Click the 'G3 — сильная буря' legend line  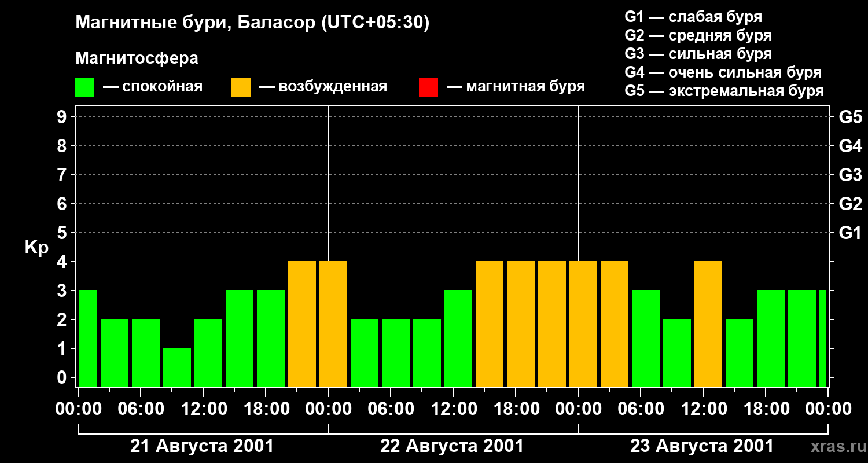click(698, 54)
